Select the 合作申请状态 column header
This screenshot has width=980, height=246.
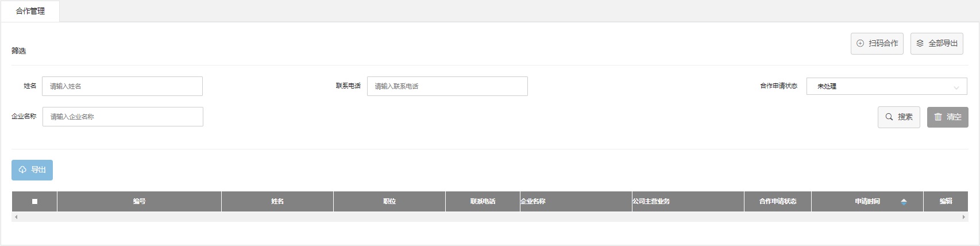tap(777, 202)
